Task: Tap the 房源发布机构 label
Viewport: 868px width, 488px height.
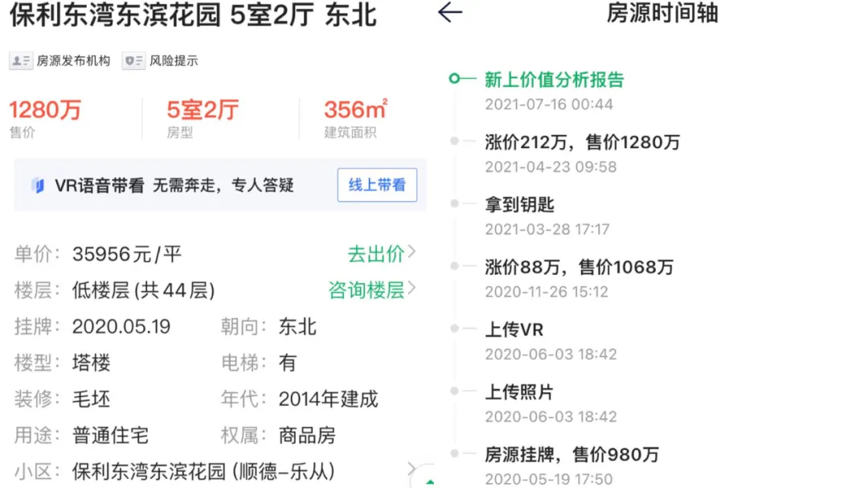Action: coord(73,61)
